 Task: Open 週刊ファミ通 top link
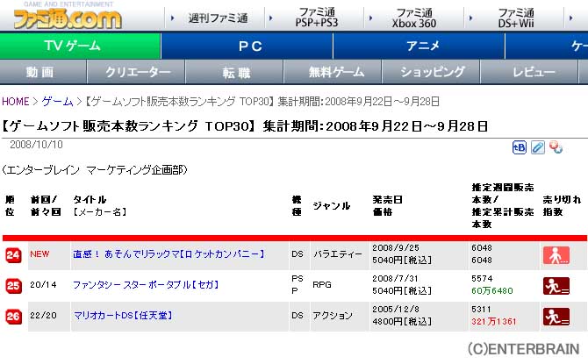(218, 18)
